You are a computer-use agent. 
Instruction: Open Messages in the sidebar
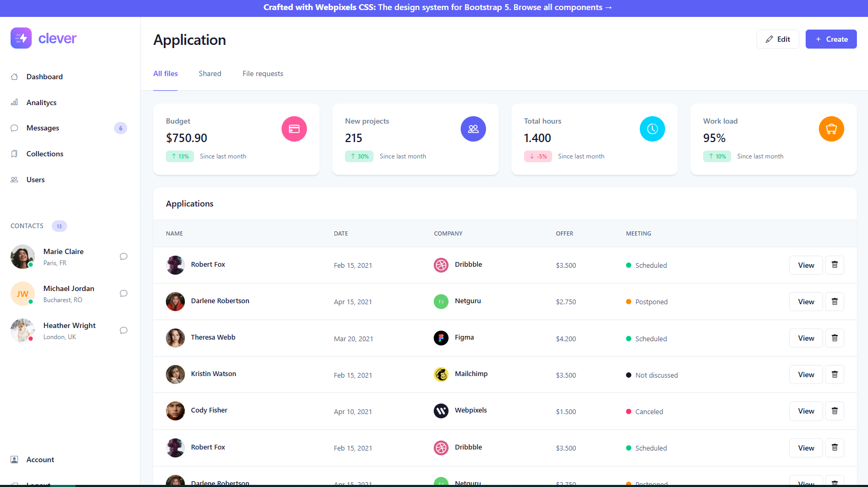(43, 128)
